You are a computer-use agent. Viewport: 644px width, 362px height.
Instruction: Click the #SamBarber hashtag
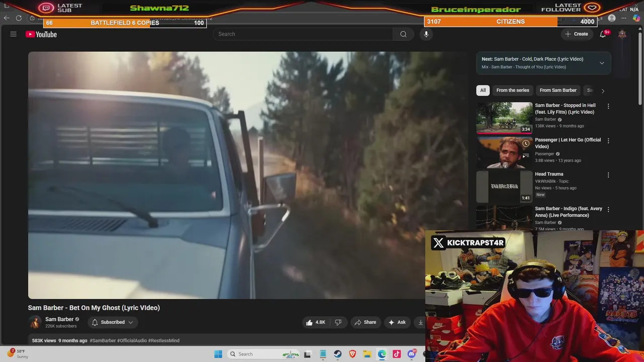(x=103, y=340)
